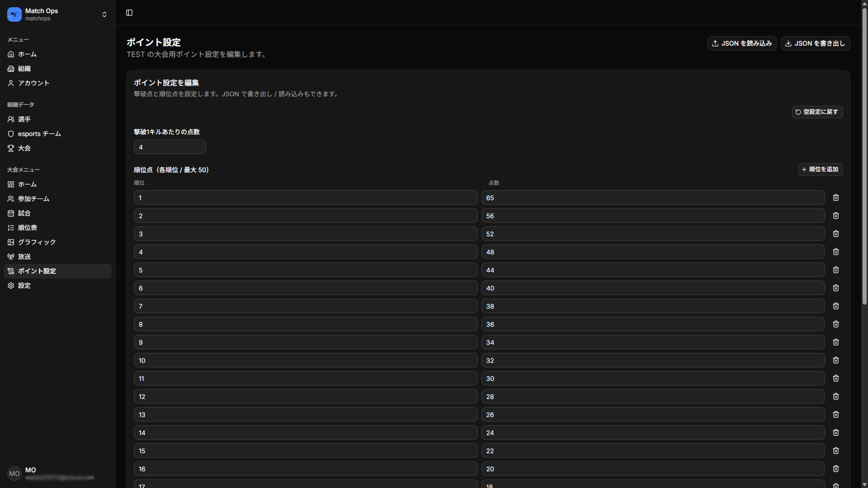Delete rank 3 row with trash icon
This screenshot has height=488, width=868.
point(836,234)
